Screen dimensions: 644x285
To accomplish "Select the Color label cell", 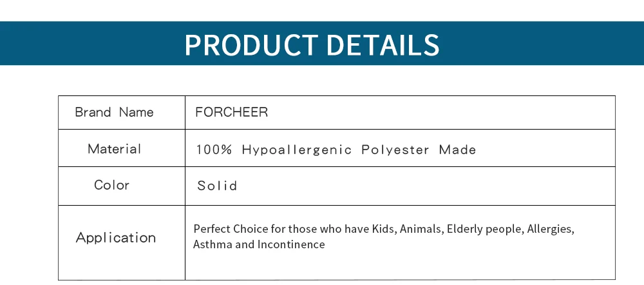I will pos(122,186).
